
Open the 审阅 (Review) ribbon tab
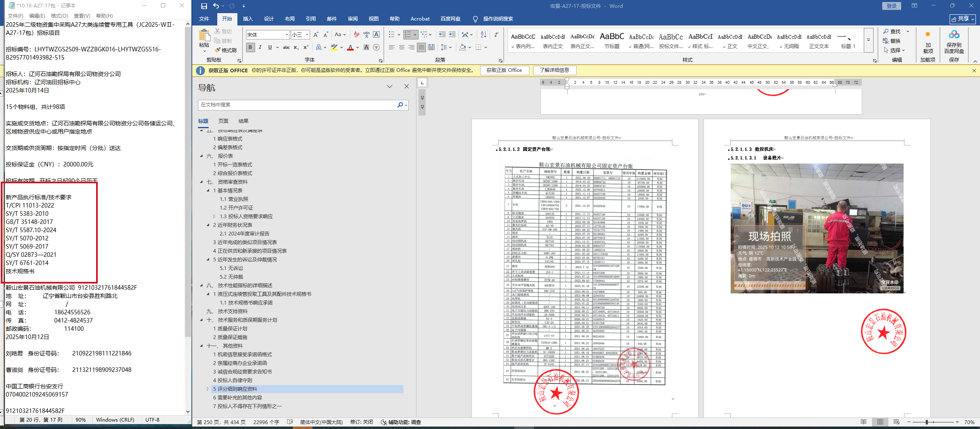[352, 19]
